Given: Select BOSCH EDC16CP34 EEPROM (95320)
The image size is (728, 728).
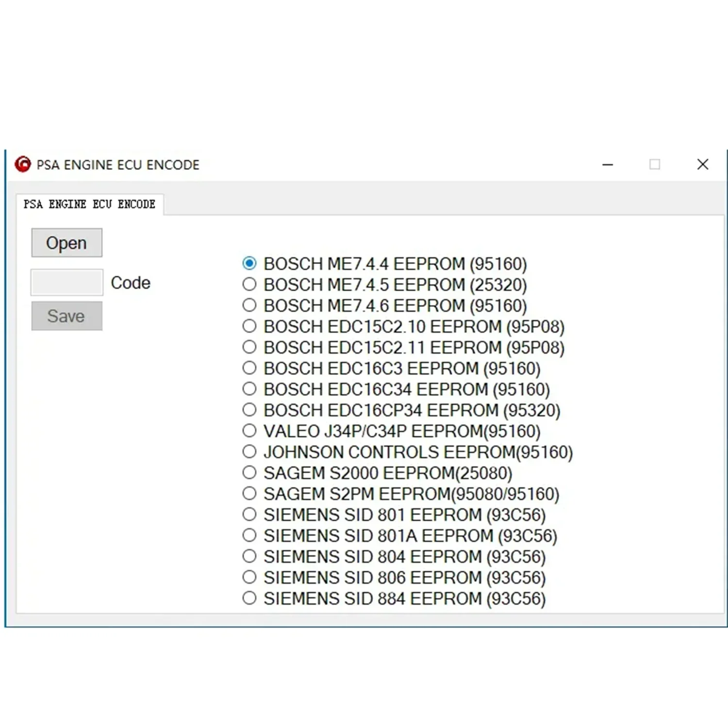Looking at the screenshot, I should click(401, 410).
